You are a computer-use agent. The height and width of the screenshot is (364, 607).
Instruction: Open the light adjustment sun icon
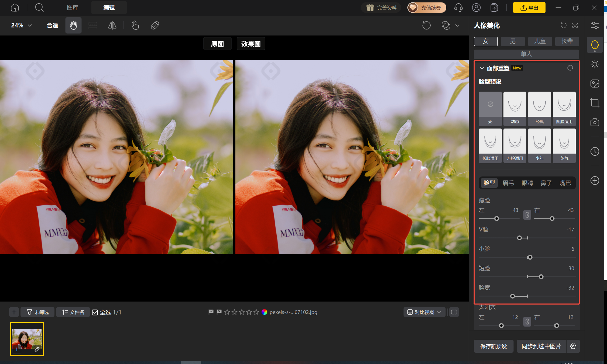[595, 64]
